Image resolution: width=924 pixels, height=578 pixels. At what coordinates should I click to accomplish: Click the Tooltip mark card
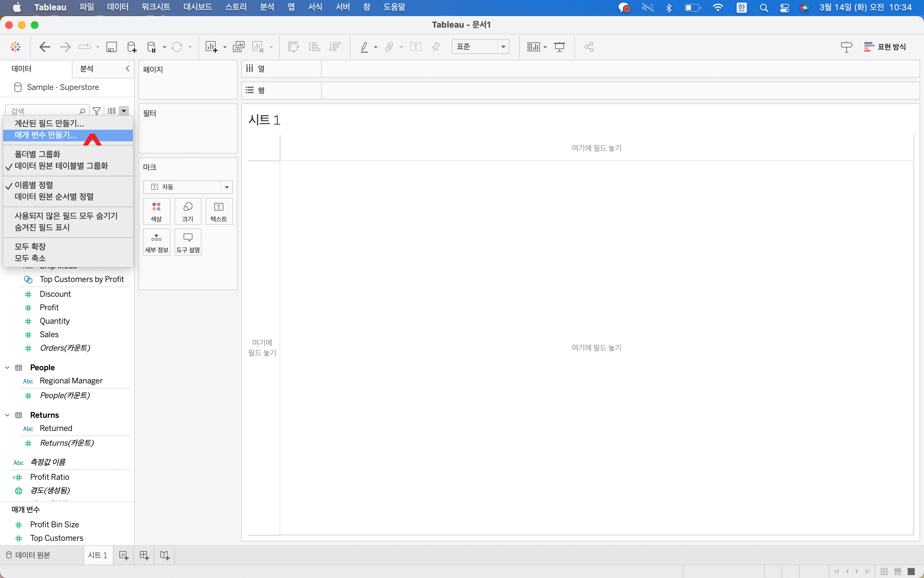point(187,242)
